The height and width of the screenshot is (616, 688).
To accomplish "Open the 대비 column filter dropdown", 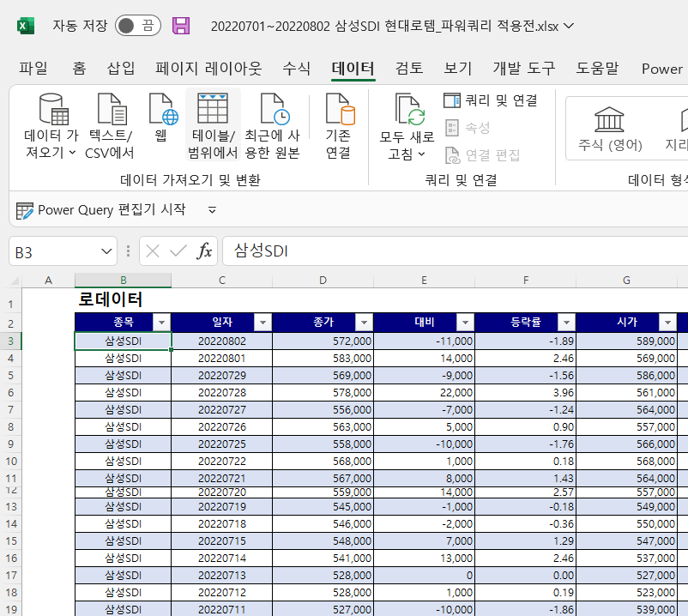I will [x=465, y=323].
